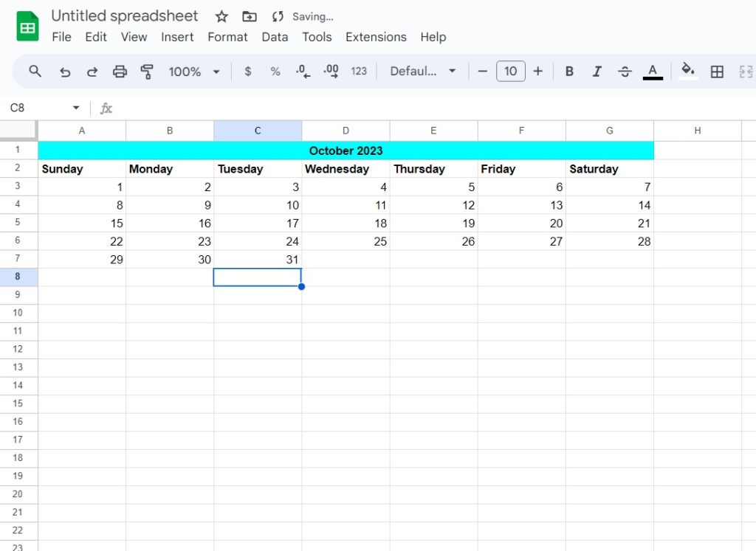Select the October 2023 title cell
The width and height of the screenshot is (756, 551).
[x=346, y=150]
